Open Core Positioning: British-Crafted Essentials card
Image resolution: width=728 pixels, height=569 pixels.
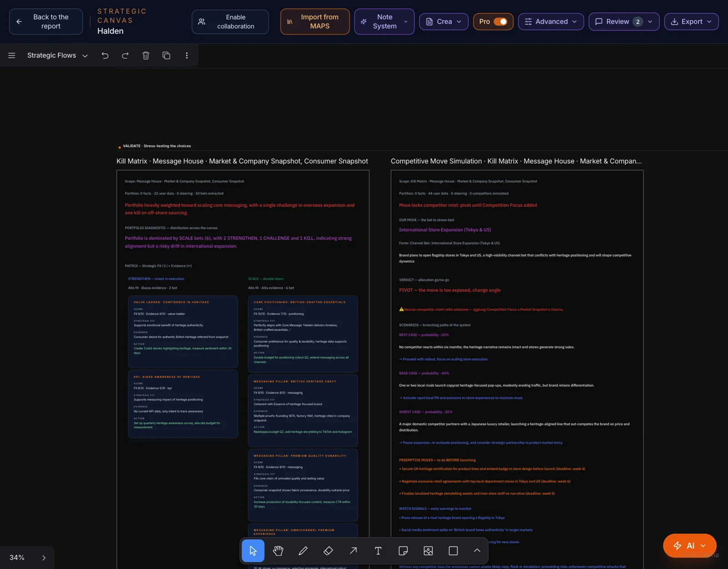point(303,334)
